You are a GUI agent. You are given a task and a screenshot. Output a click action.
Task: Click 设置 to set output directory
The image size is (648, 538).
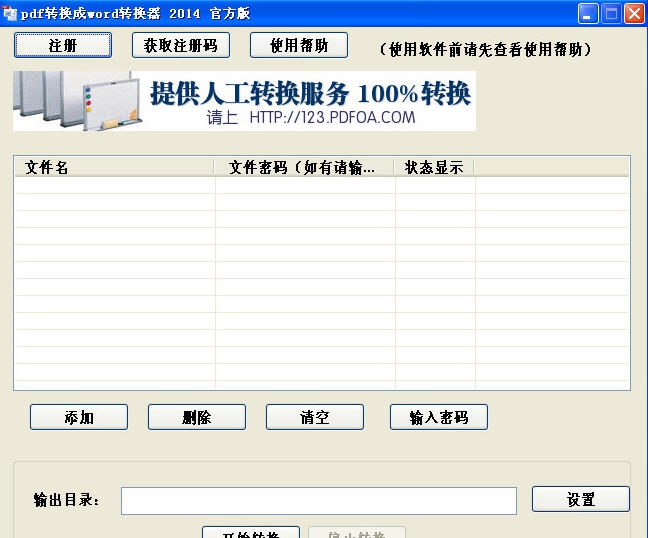pos(581,499)
